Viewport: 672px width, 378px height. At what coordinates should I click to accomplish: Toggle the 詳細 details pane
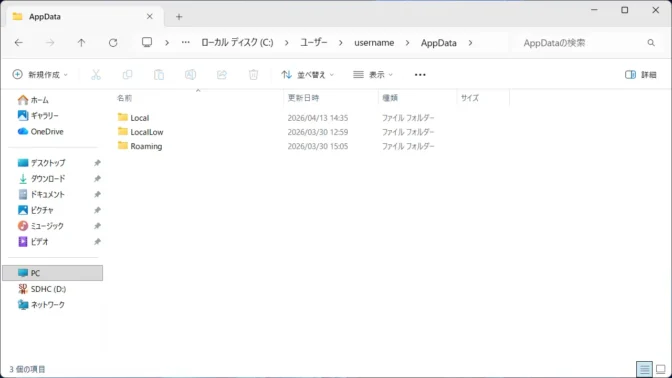(641, 75)
